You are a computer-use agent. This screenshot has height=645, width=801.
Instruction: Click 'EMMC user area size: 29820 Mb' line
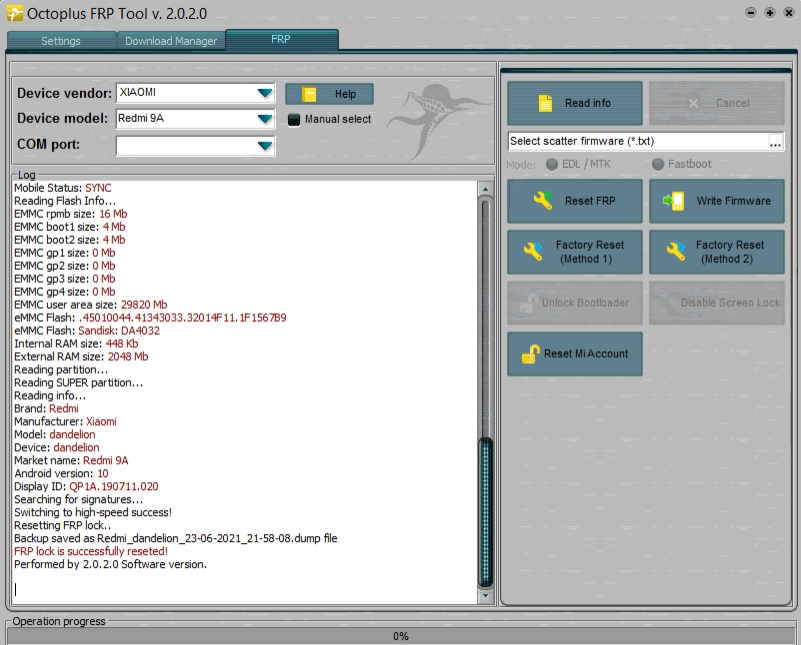(x=90, y=304)
